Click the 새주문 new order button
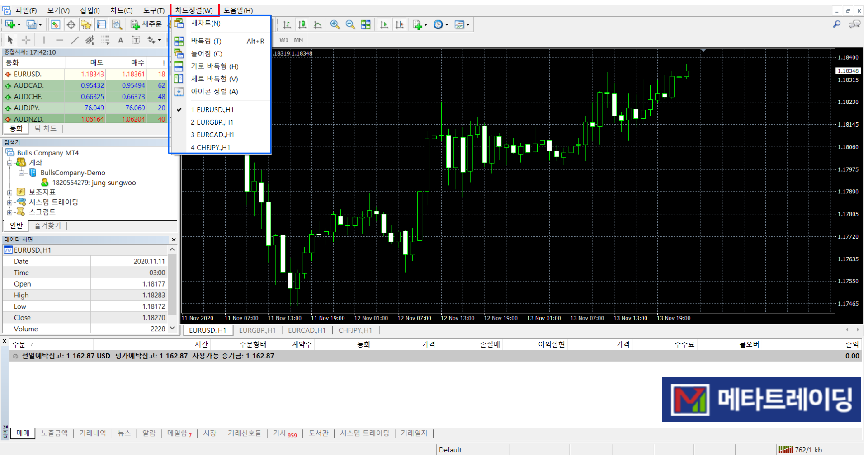The width and height of the screenshot is (868, 461). point(146,24)
